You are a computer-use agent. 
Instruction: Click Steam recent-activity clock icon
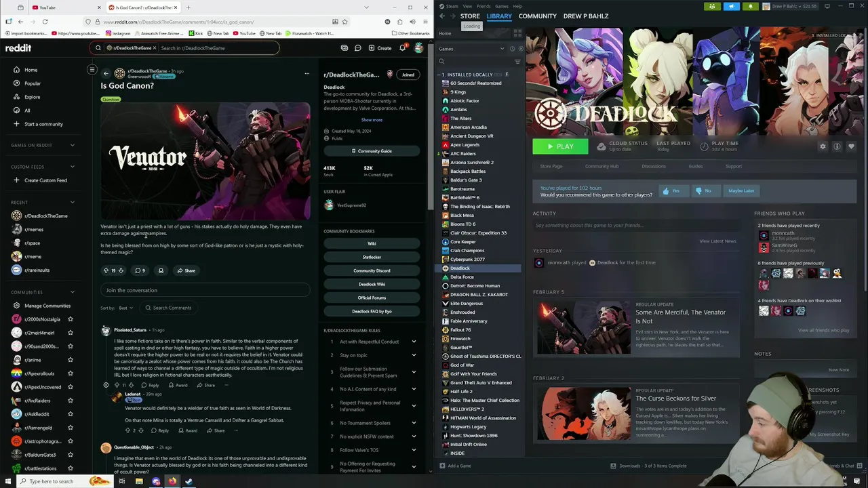[511, 49]
